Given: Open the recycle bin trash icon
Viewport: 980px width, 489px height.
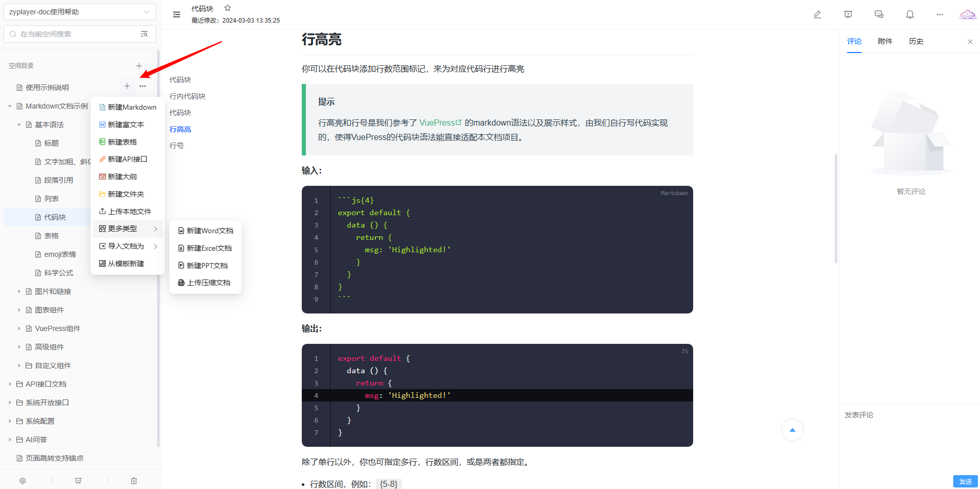Looking at the screenshot, I should click(x=134, y=481).
